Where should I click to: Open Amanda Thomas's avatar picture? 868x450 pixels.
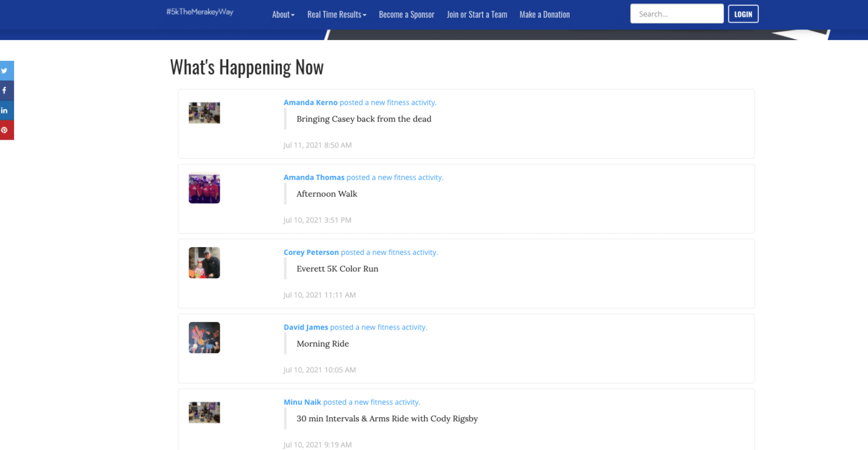click(204, 188)
